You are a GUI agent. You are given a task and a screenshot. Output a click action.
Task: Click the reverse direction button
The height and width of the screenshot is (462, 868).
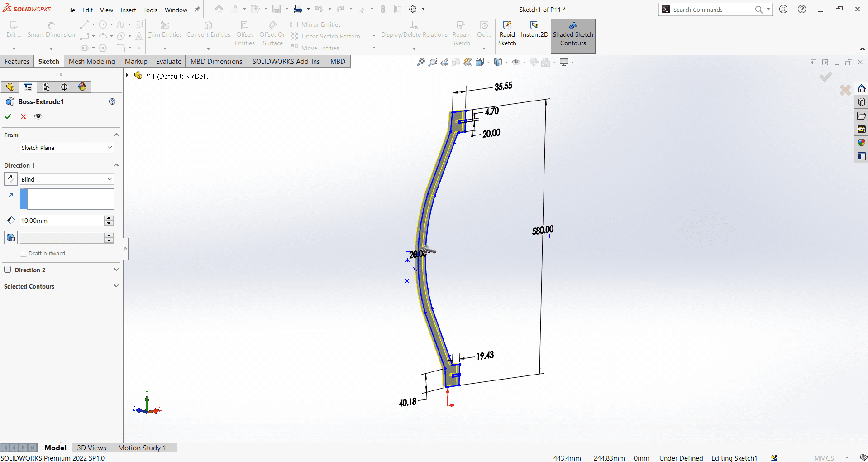click(11, 179)
